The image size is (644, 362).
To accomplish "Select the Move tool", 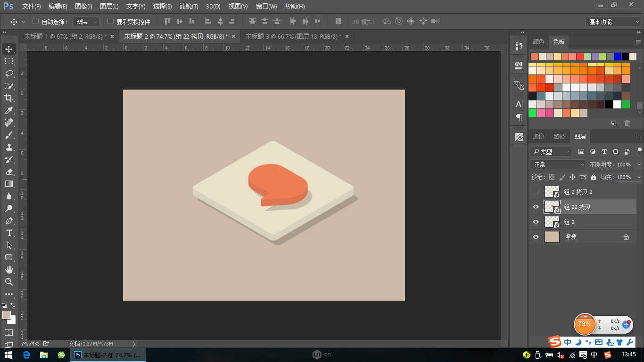I will pyautogui.click(x=8, y=49).
